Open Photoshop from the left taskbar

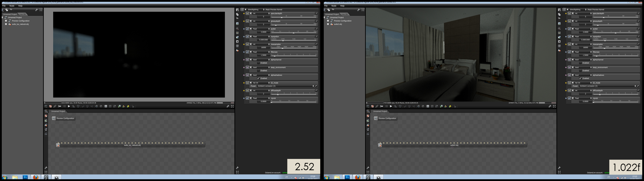tap(25, 177)
